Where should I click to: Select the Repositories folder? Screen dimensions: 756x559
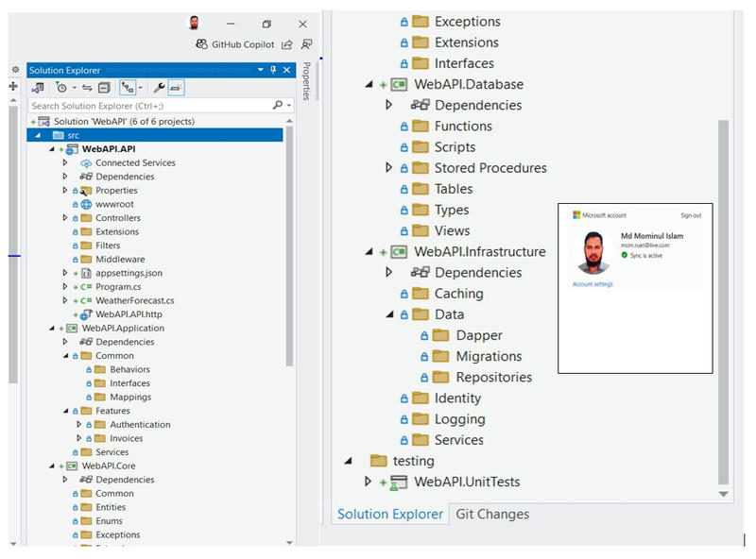pyautogui.click(x=494, y=378)
